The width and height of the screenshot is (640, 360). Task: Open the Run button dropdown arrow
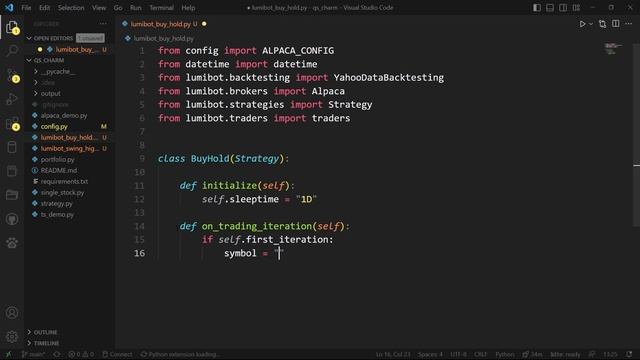point(591,24)
